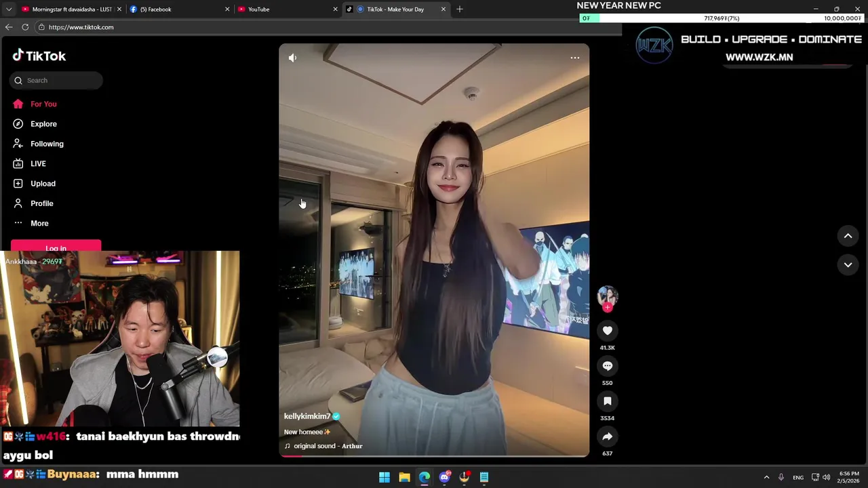Click the video progress bar
The image size is (868, 488).
(434, 456)
